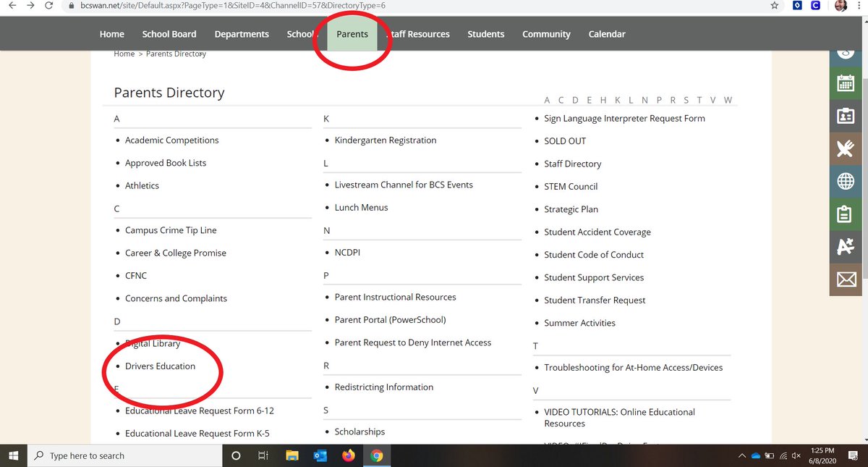The width and height of the screenshot is (868, 467).
Task: Open Firefox from taskbar
Action: 349,455
